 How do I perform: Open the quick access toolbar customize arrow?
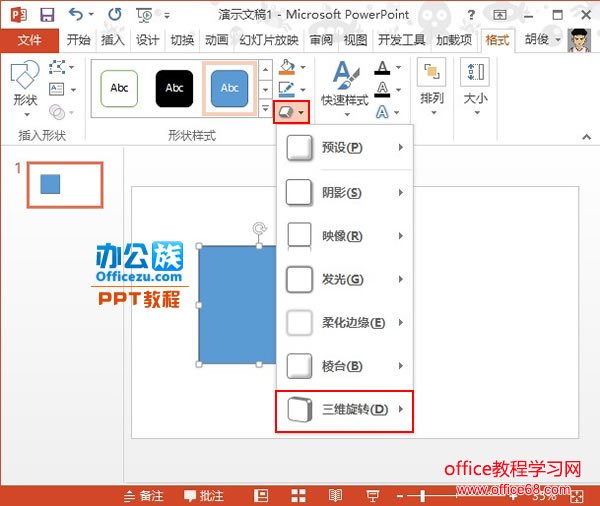(167, 16)
